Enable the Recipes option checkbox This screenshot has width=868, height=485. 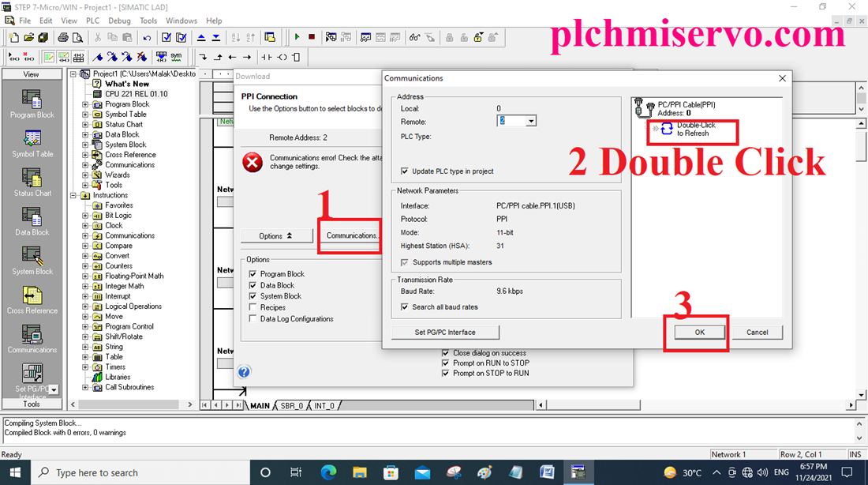tap(253, 307)
